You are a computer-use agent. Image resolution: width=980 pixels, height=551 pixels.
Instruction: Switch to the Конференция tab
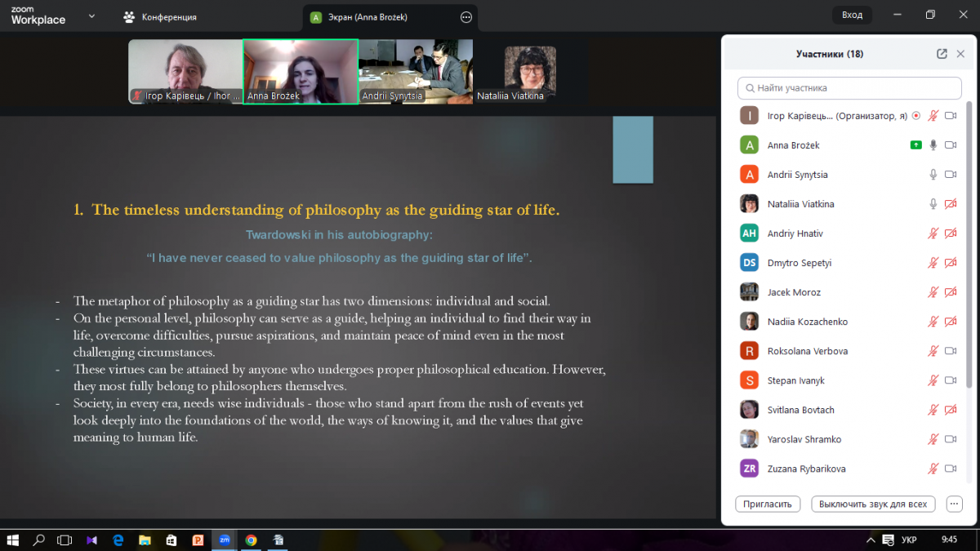coord(168,17)
